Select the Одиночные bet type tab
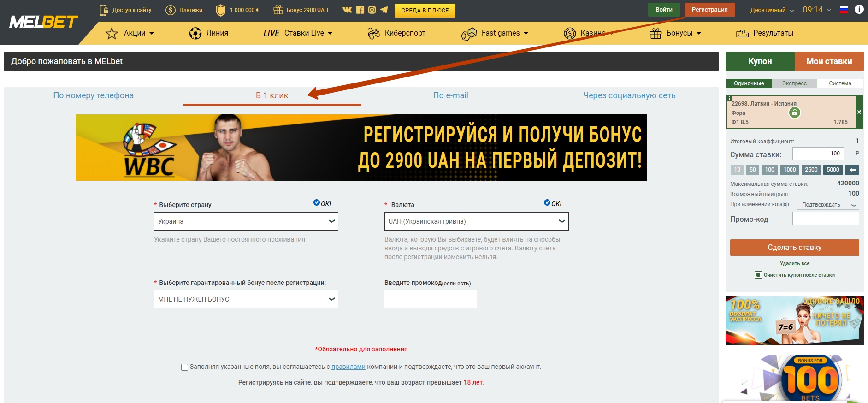 pyautogui.click(x=749, y=83)
